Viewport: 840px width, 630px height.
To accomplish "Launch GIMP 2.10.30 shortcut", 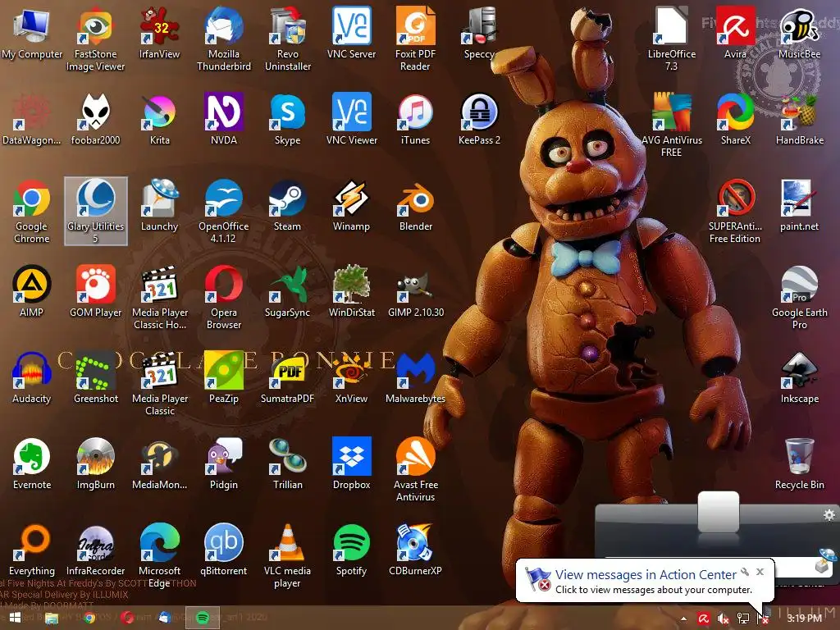I will coord(415,292).
